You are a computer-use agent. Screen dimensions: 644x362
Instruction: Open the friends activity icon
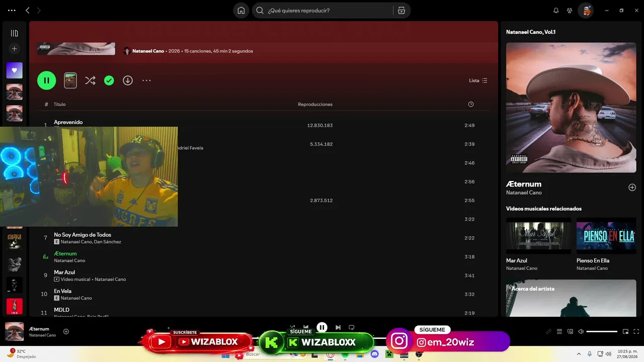coord(570,11)
